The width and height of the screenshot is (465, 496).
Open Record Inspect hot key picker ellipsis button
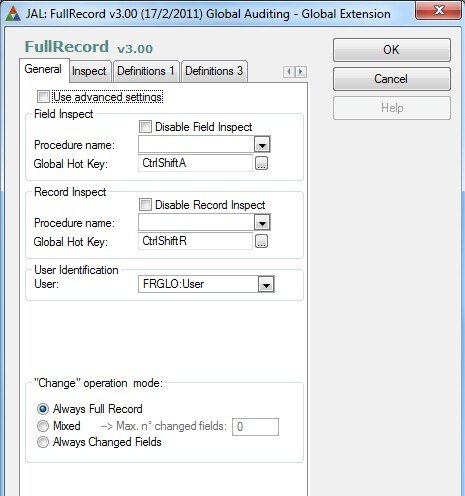click(x=261, y=241)
